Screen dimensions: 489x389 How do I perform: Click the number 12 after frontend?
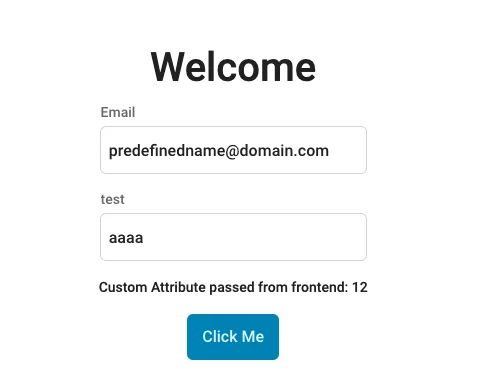[360, 287]
